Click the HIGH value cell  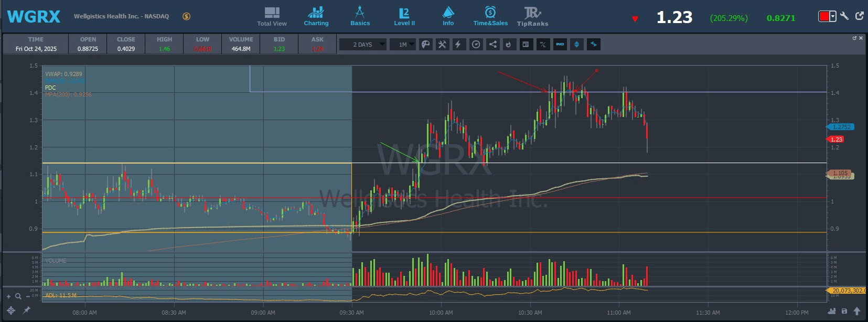click(x=164, y=49)
